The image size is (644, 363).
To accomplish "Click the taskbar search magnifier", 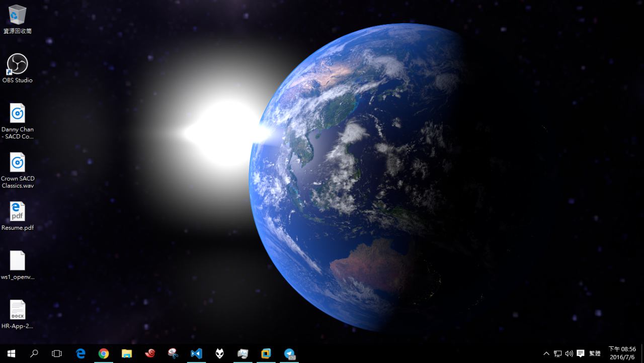I will (34, 353).
